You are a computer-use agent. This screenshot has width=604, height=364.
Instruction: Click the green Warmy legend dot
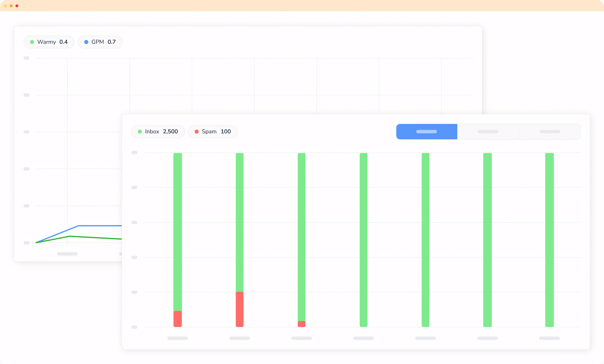[x=32, y=42]
